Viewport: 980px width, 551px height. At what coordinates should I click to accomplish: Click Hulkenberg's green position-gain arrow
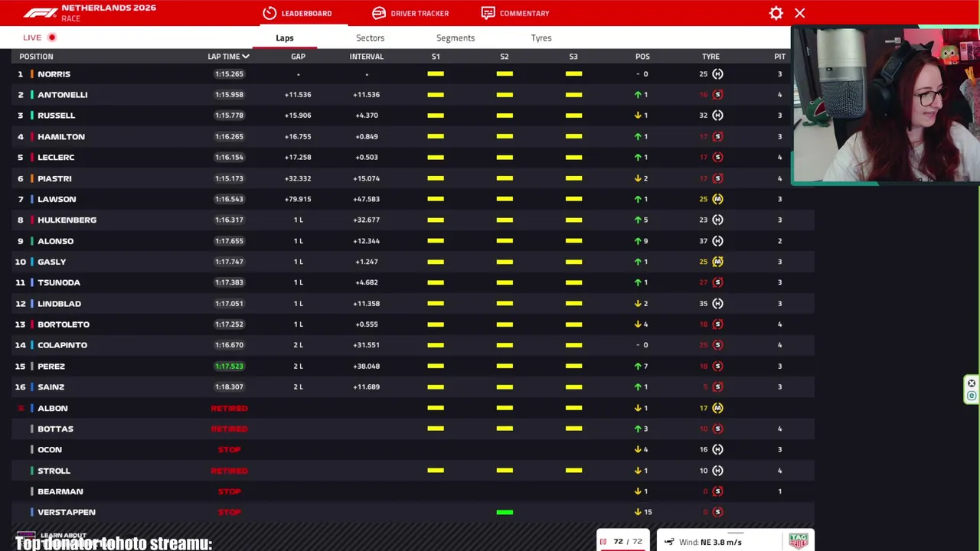pyautogui.click(x=638, y=220)
